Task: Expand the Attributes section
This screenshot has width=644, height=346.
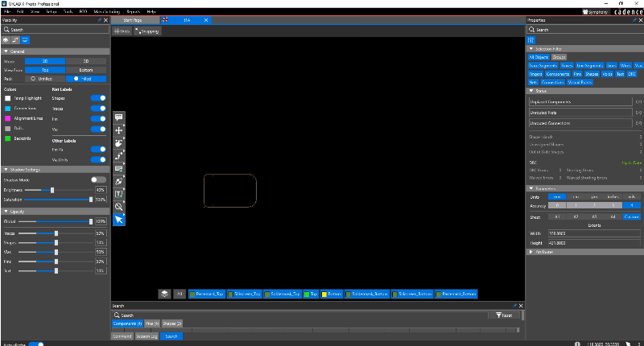Action: pyautogui.click(x=530, y=252)
